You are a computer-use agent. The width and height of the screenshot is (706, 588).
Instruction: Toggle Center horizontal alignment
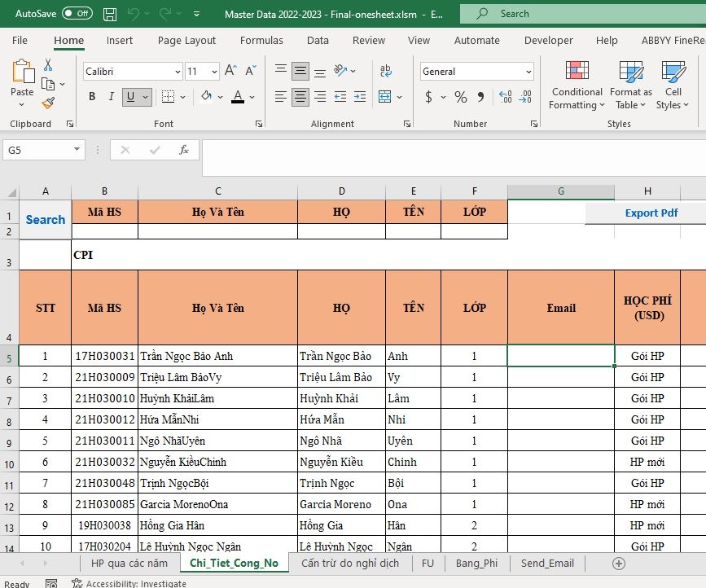point(300,97)
